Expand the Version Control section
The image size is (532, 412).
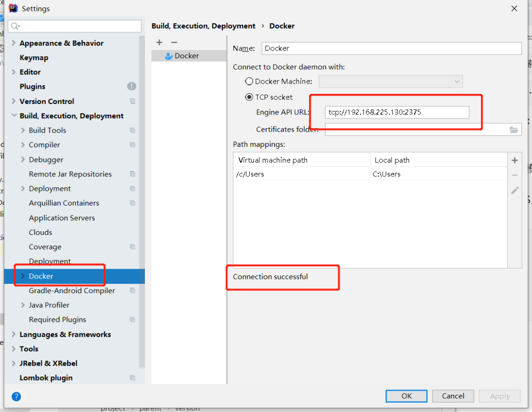click(x=14, y=101)
